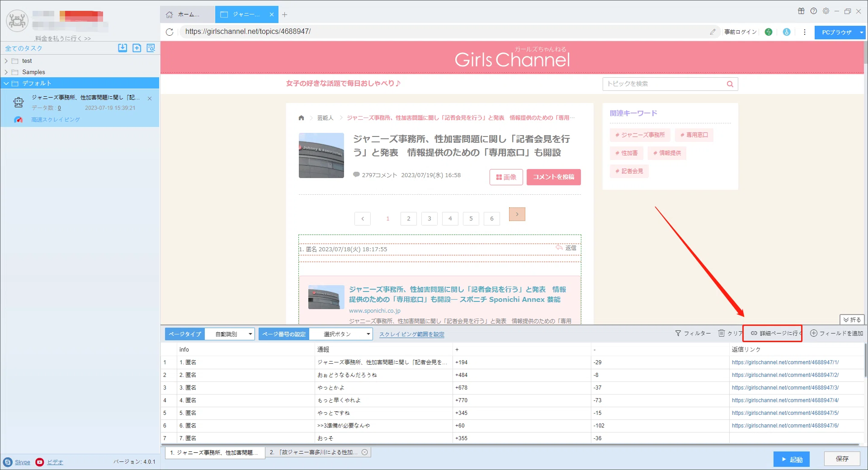Click the ジャニーズ事務所 keyword tag
868x470 pixels.
point(640,135)
